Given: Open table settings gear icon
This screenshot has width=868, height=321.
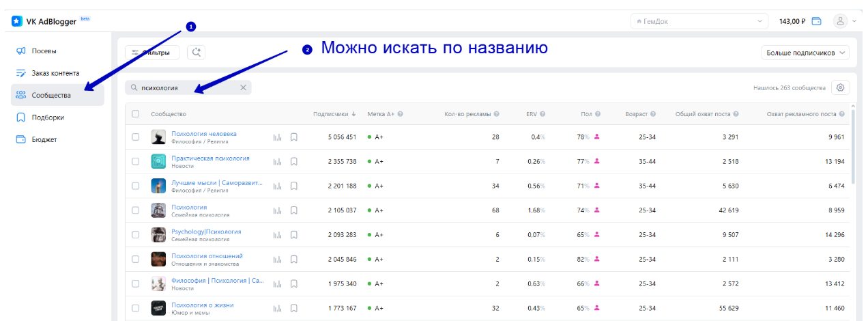Looking at the screenshot, I should tap(840, 87).
